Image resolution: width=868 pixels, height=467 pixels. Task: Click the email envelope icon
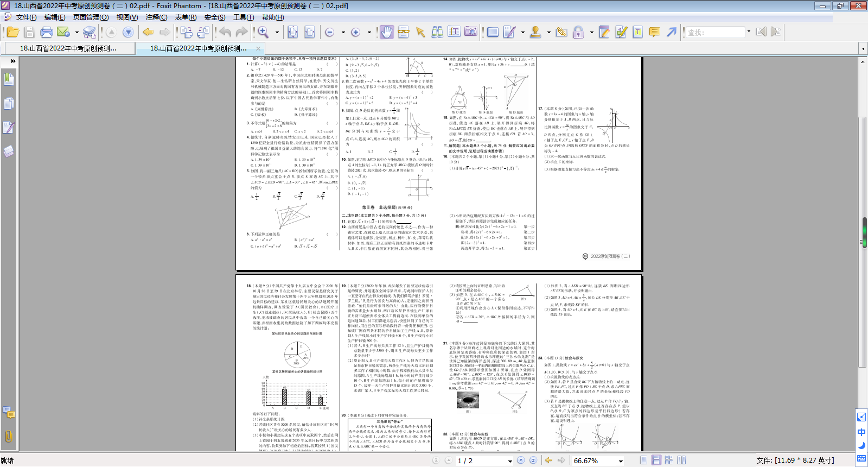[x=63, y=32]
